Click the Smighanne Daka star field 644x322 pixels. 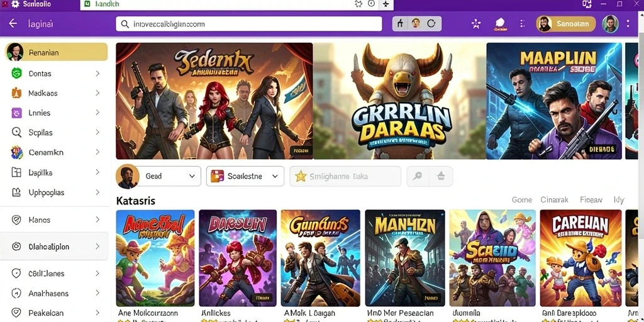pos(345,176)
